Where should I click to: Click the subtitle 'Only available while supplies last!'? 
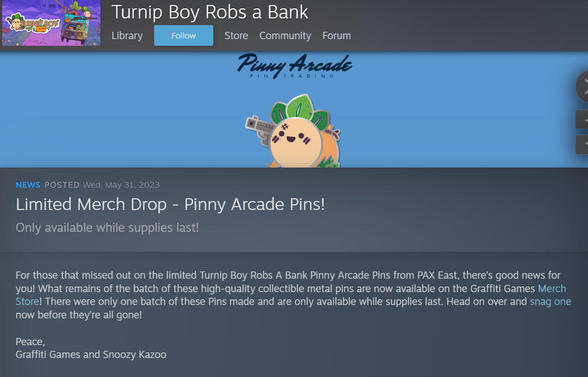click(107, 228)
